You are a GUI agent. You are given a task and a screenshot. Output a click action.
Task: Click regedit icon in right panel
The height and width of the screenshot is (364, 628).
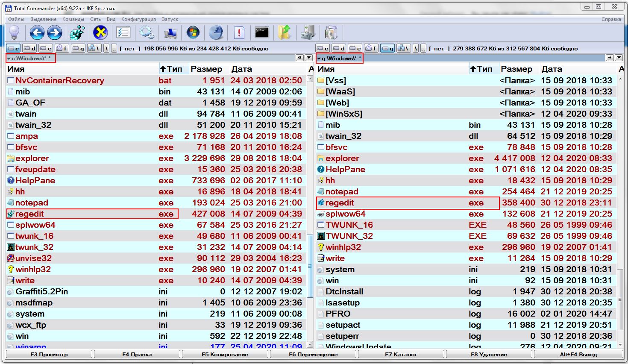tap(321, 203)
